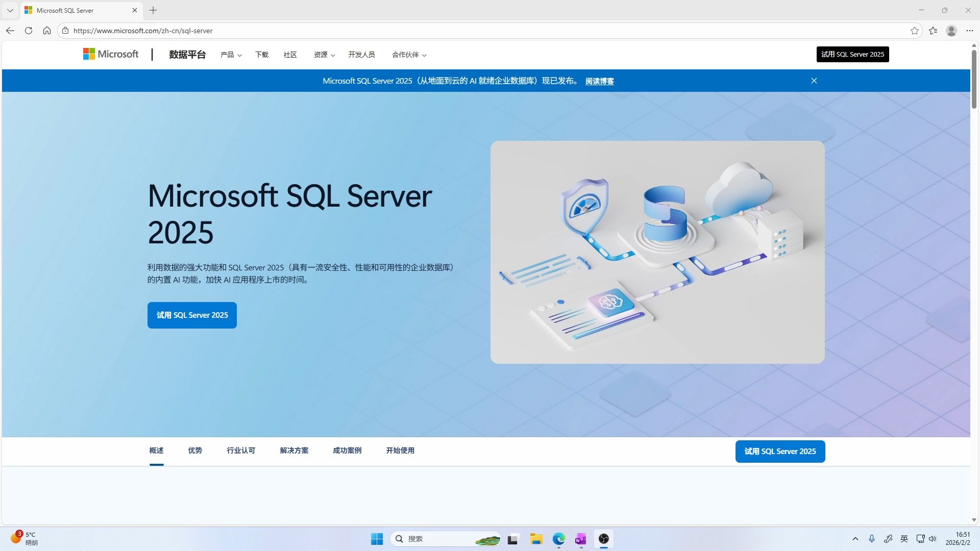Open the browser home page
The height and width of the screenshot is (551, 980).
pyautogui.click(x=47, y=31)
